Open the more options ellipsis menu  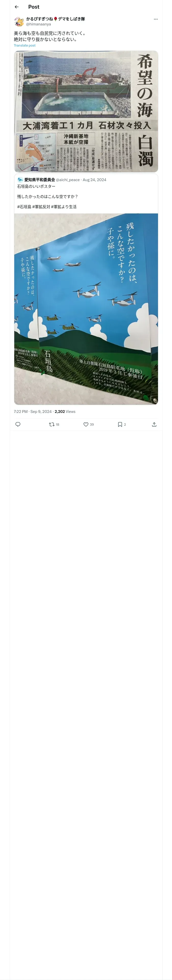click(x=156, y=19)
